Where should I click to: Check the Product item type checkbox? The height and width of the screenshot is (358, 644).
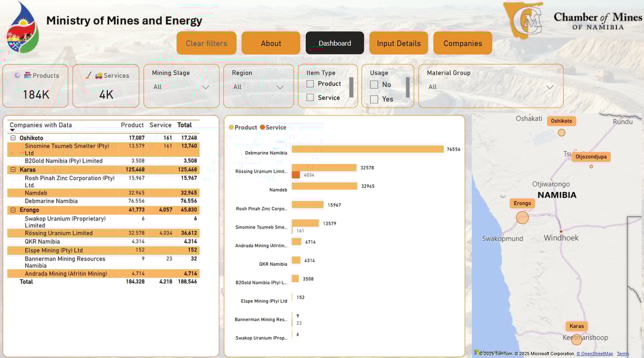[x=310, y=84]
